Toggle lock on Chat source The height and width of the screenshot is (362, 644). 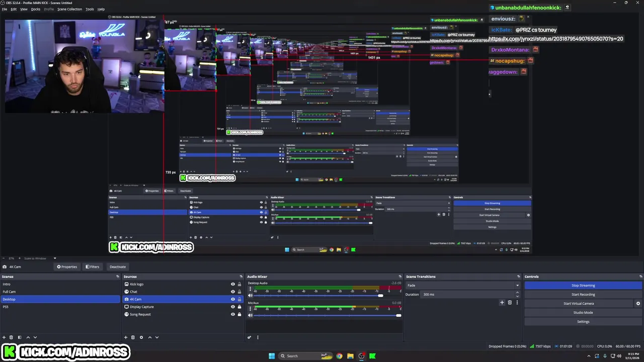[239, 292]
